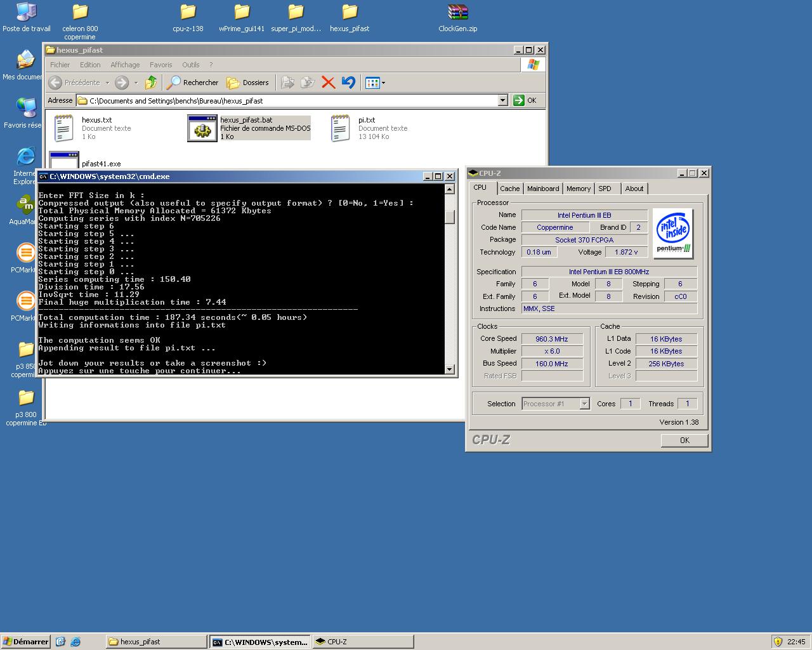Click the forward arrow in Explorer toolbar
812x650 pixels.
122,83
